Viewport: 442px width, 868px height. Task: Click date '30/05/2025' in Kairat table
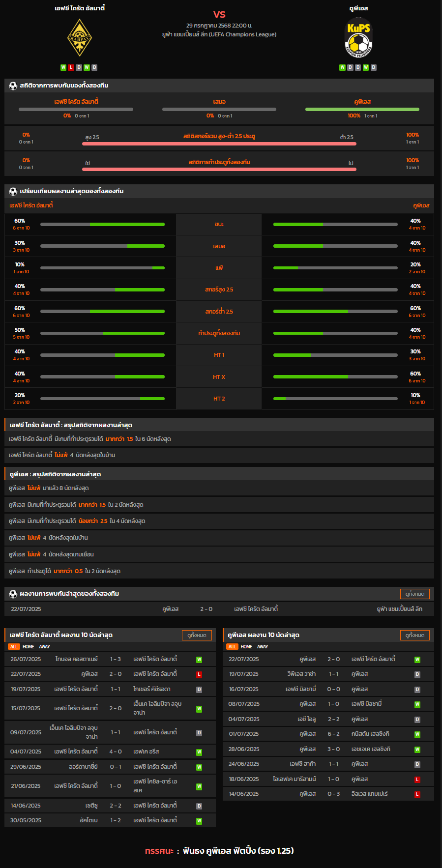pos(26,821)
